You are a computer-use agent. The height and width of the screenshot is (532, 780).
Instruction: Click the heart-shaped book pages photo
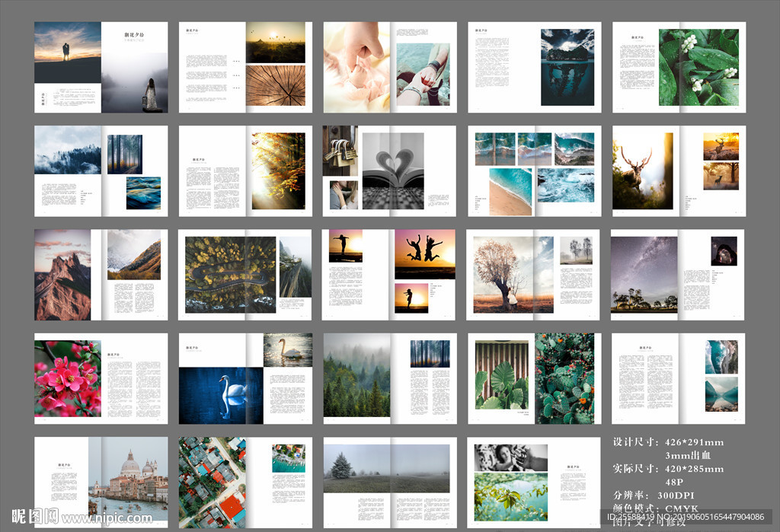pyautogui.click(x=393, y=170)
